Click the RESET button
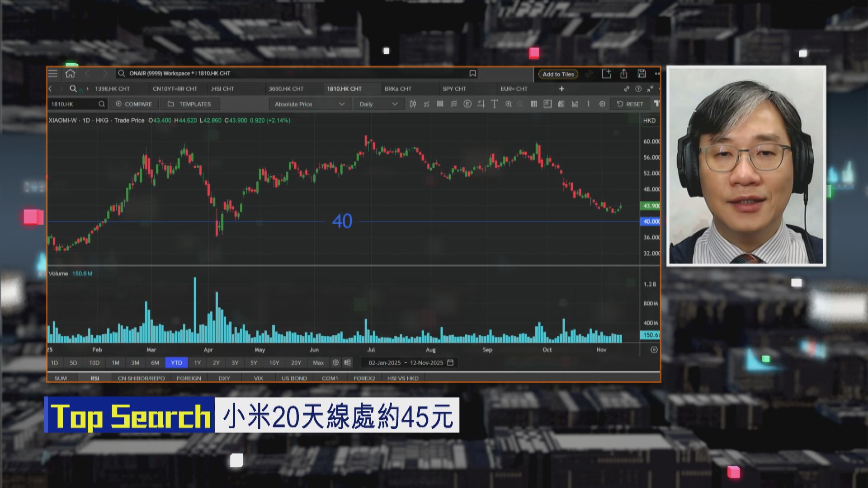Screen dimensions: 868x488 point(630,104)
